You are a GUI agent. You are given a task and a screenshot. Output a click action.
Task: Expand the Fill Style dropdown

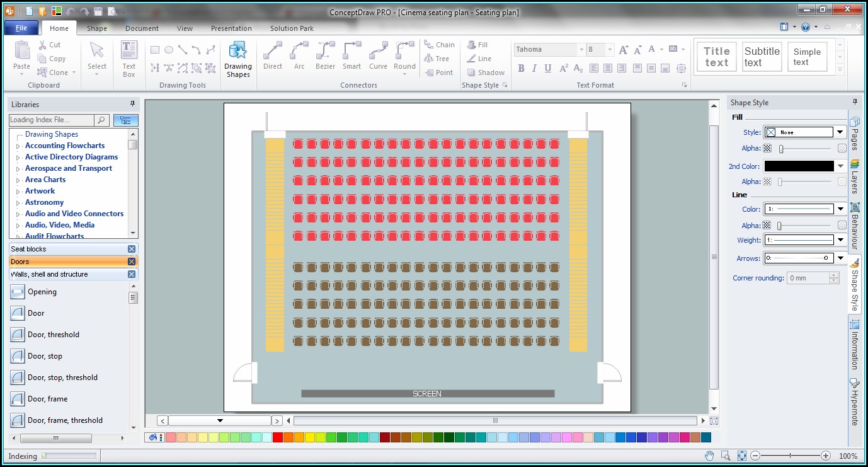coord(840,132)
